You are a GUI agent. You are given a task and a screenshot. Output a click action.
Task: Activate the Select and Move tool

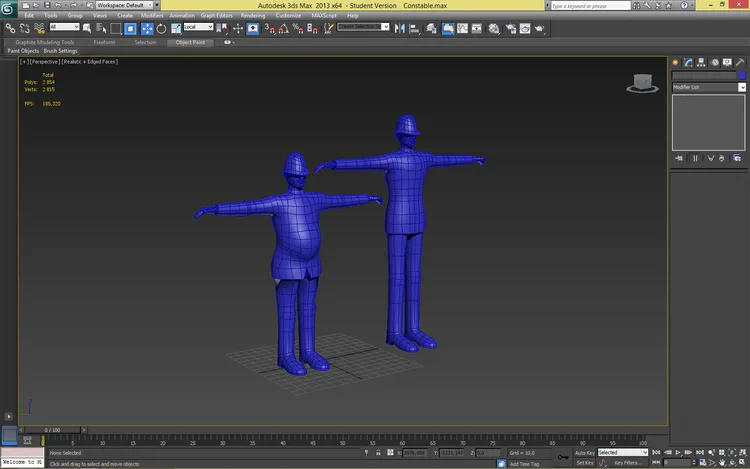point(147,29)
